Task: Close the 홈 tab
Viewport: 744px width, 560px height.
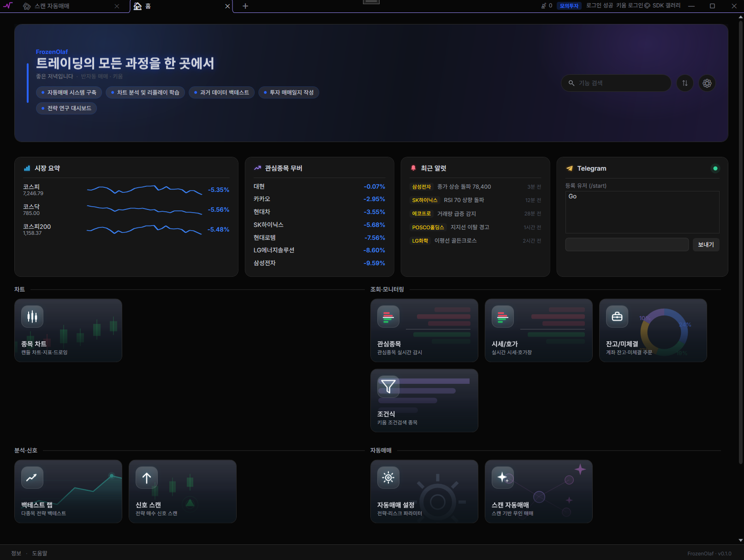Action: [x=227, y=6]
